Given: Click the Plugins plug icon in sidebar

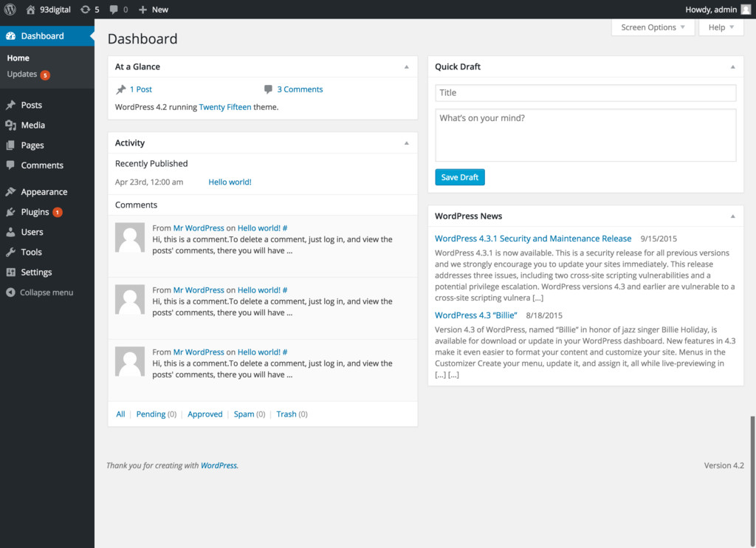Looking at the screenshot, I should coord(10,212).
